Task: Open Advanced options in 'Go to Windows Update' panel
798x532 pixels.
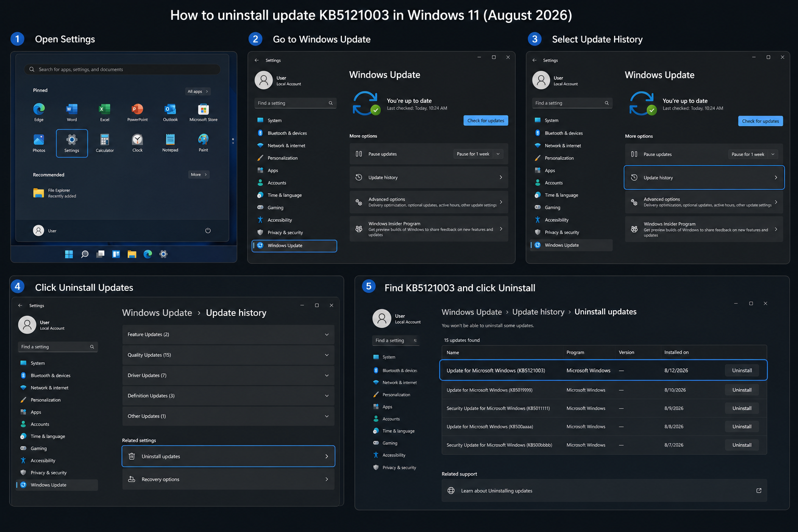Action: (x=429, y=202)
